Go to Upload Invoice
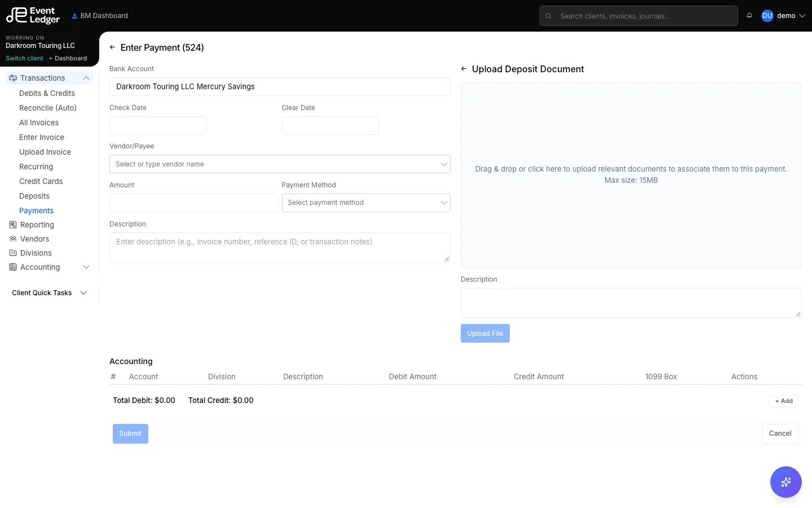This screenshot has width=812, height=508. click(x=45, y=152)
